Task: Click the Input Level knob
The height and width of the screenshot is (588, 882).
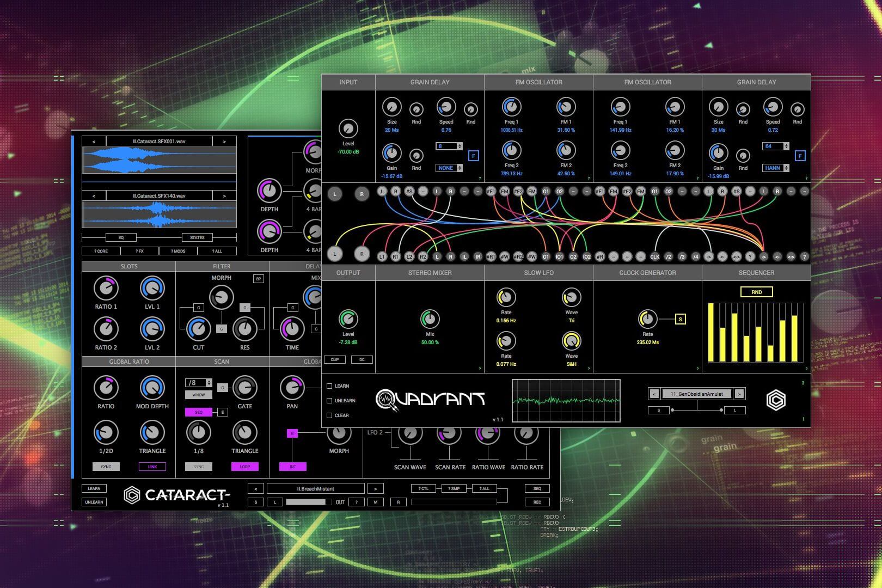Action: pos(348,129)
